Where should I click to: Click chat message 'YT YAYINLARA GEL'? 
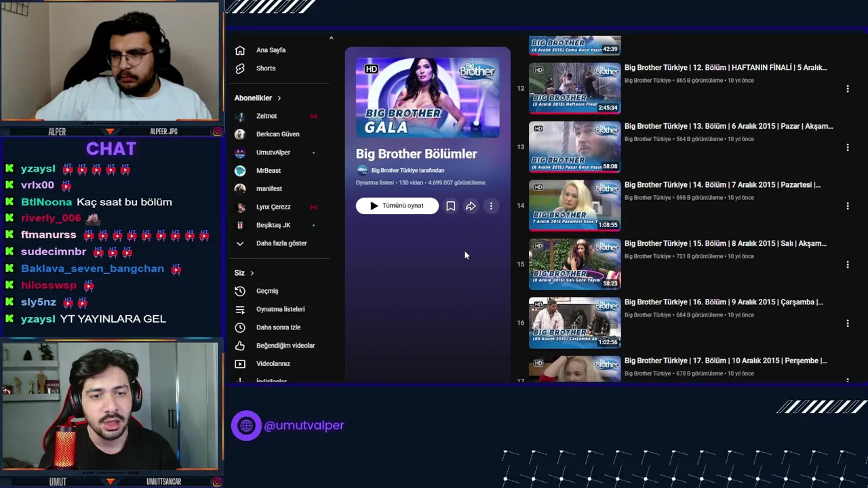[113, 319]
